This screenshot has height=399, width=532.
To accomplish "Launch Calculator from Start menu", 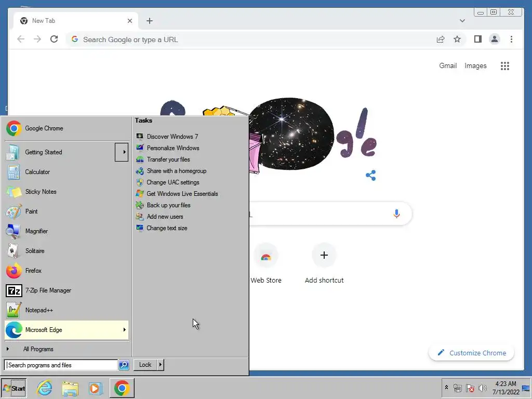I will coord(66,172).
